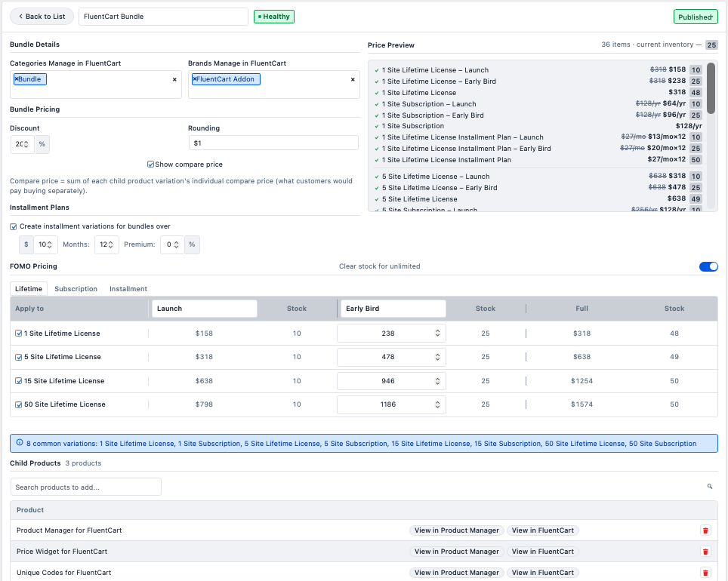
Task: Click 'Clear stock for unlimited' text
Action: click(x=379, y=266)
